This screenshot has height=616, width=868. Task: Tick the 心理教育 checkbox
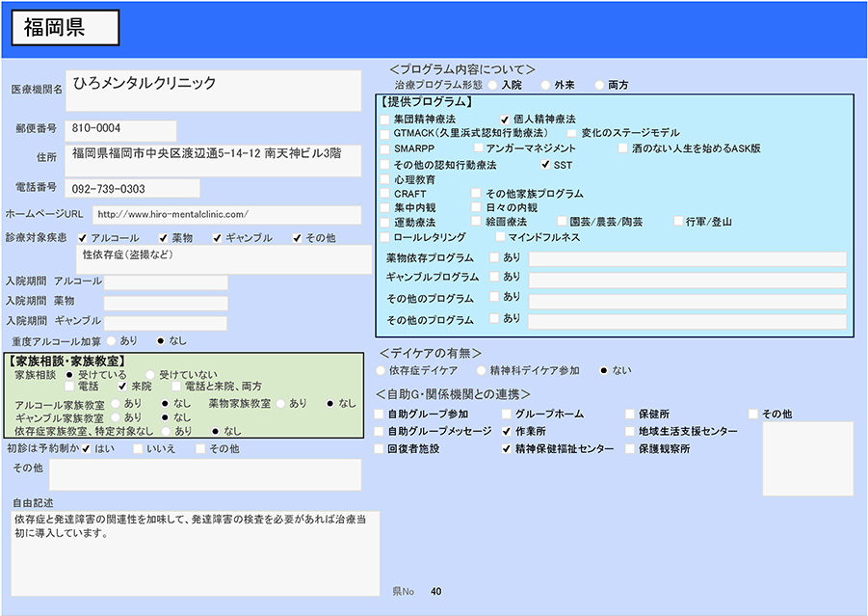pos(385,179)
